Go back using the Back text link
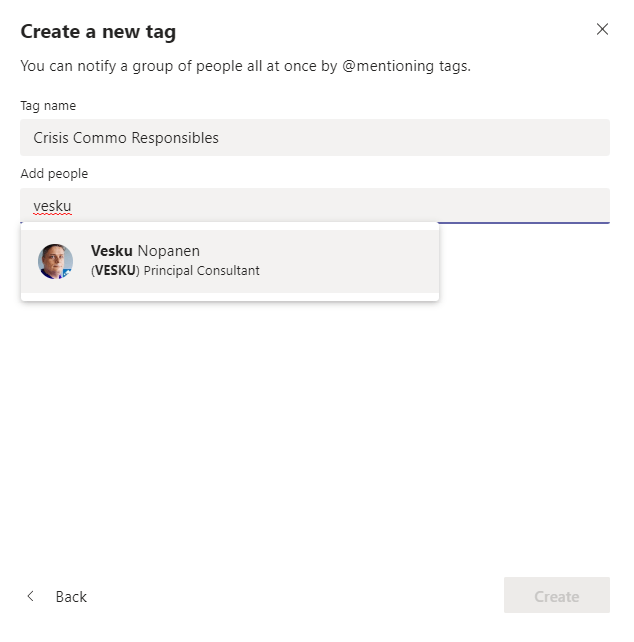Screen dimensions: 634x642 71,597
